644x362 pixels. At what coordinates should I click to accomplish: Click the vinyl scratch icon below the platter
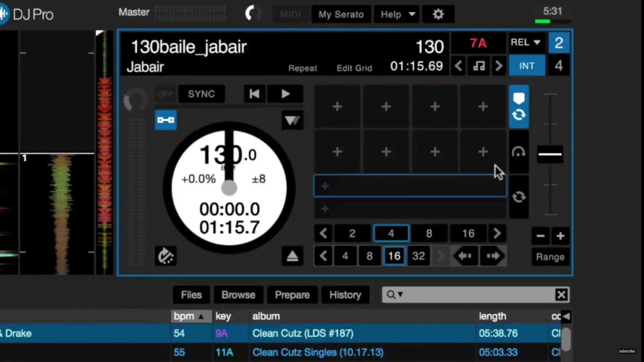(x=166, y=256)
